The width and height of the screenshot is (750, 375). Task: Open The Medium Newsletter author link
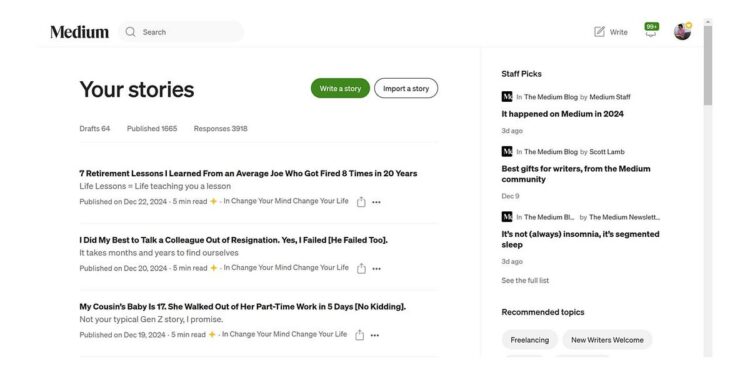click(x=625, y=217)
